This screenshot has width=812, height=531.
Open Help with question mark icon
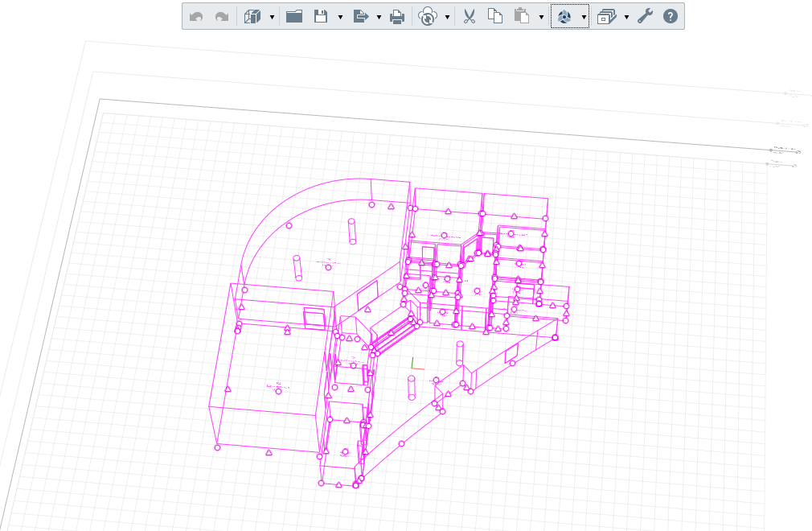pyautogui.click(x=671, y=17)
